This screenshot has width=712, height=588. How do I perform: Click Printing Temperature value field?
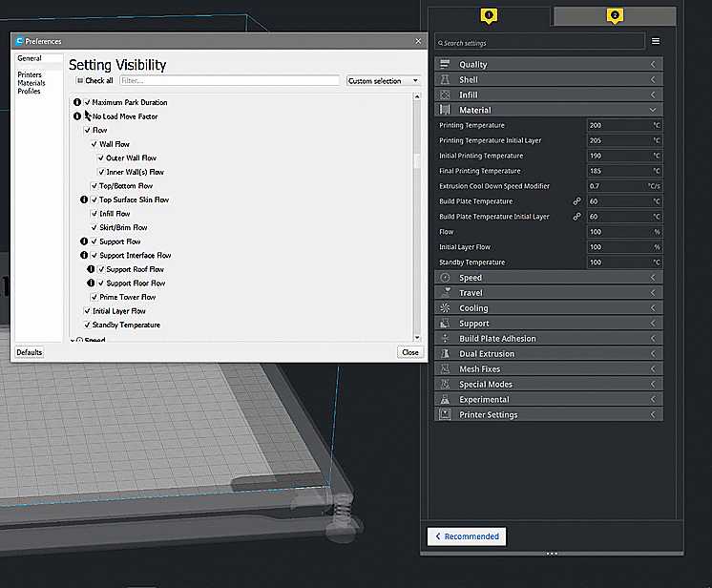click(x=624, y=125)
